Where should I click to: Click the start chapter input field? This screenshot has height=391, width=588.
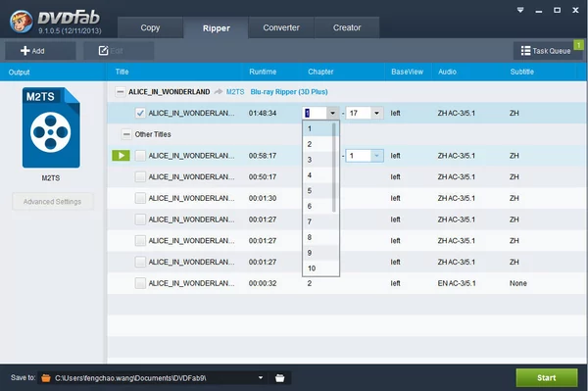315,113
